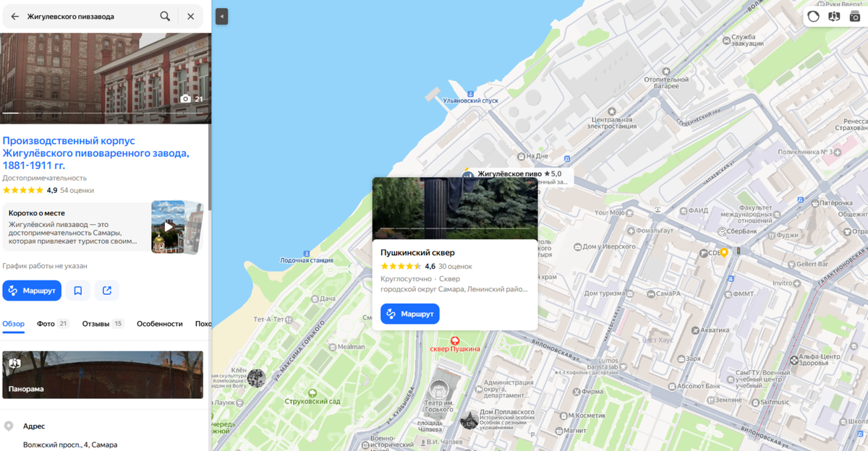
Task: Click the panorama map-view icon in the top right
Action: pyautogui.click(x=834, y=16)
